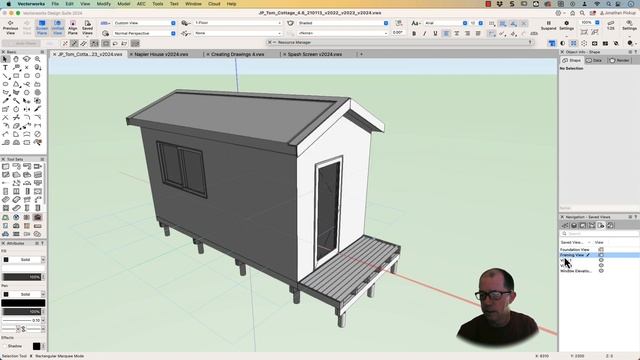Switch to Render tab in Object Info
Viewport: 640px width, 360px height.
coord(619,60)
